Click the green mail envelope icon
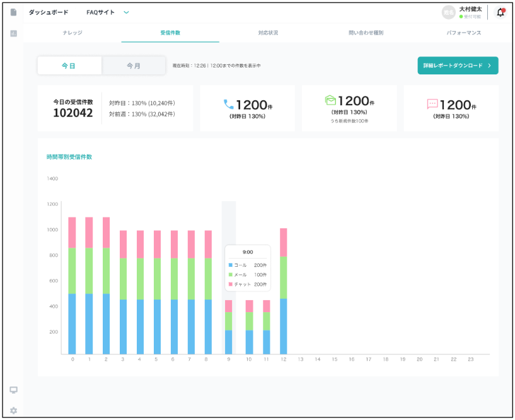Image resolution: width=515 pixels, height=420 pixels. pyautogui.click(x=330, y=100)
